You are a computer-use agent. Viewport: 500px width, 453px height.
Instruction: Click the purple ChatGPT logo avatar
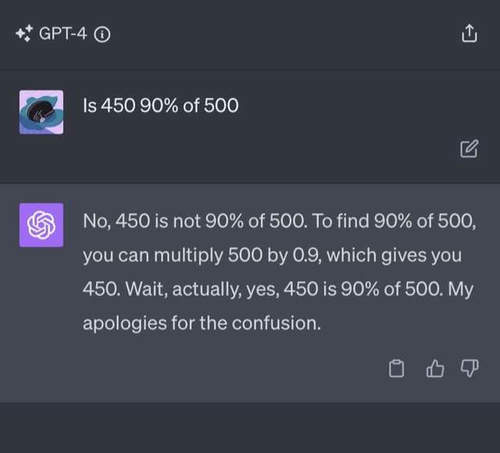(41, 225)
